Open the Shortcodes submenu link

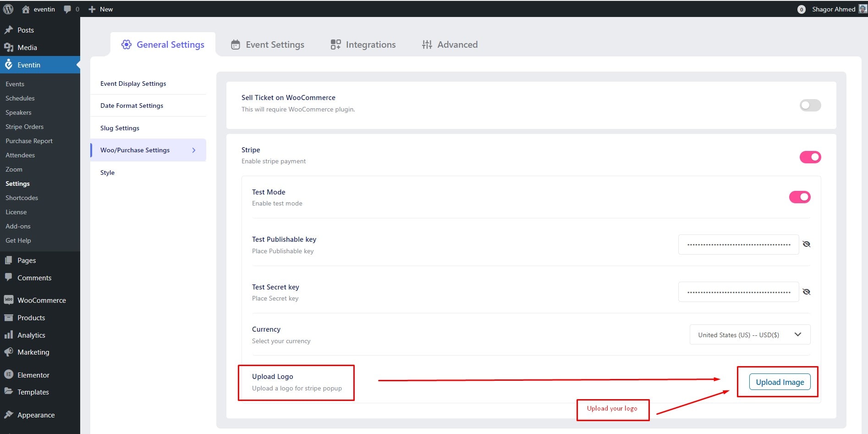pyautogui.click(x=22, y=198)
